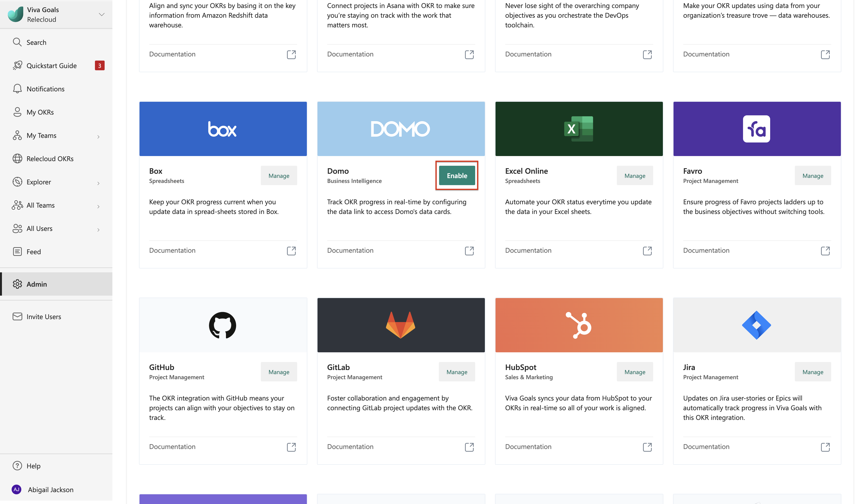Click the Documentation link under Jira
868x504 pixels.
point(706,446)
